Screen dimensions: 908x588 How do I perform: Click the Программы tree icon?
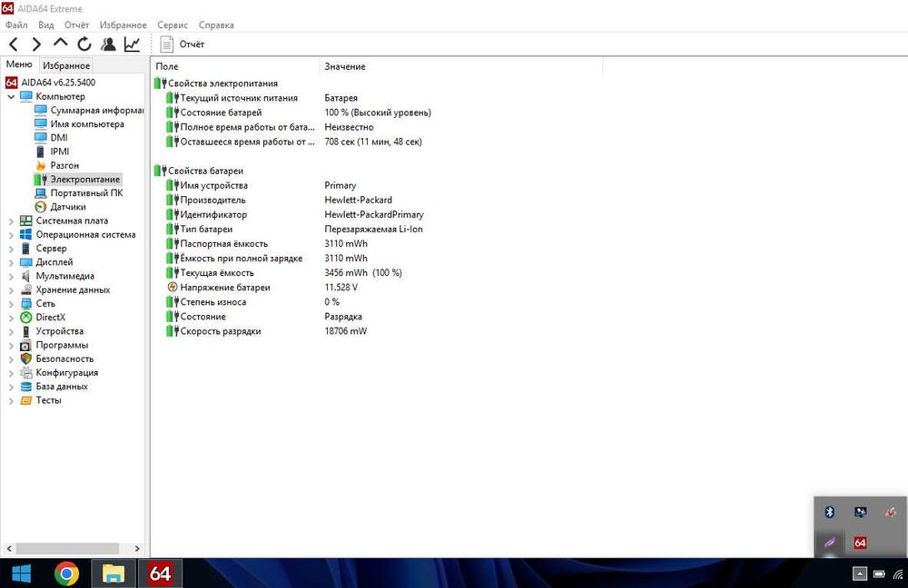pyautogui.click(x=26, y=346)
